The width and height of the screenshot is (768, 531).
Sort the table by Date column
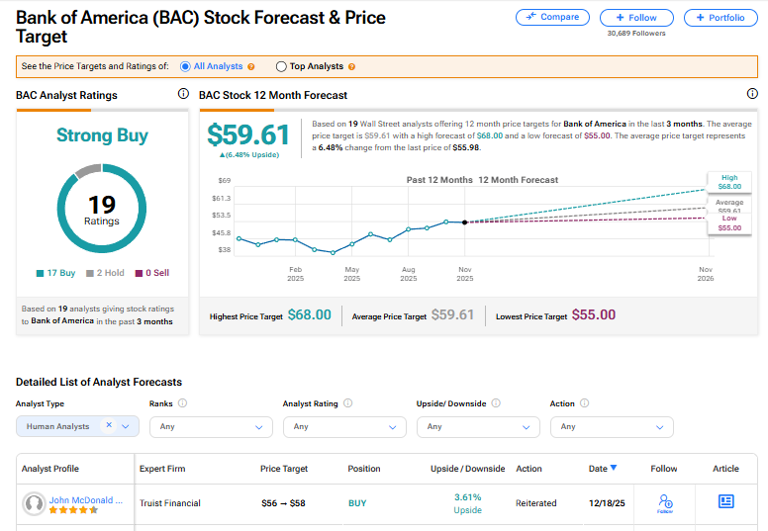(603, 468)
